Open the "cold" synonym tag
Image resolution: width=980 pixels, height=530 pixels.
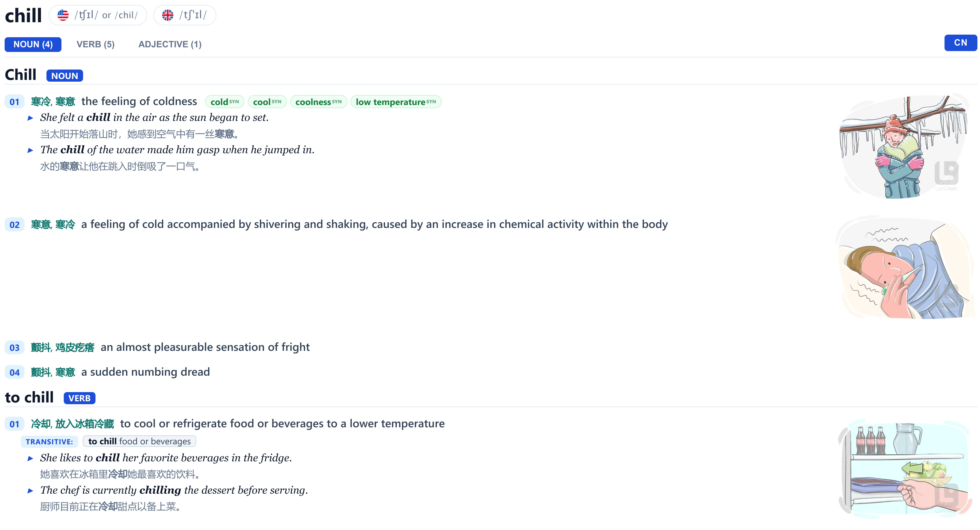pyautogui.click(x=224, y=102)
